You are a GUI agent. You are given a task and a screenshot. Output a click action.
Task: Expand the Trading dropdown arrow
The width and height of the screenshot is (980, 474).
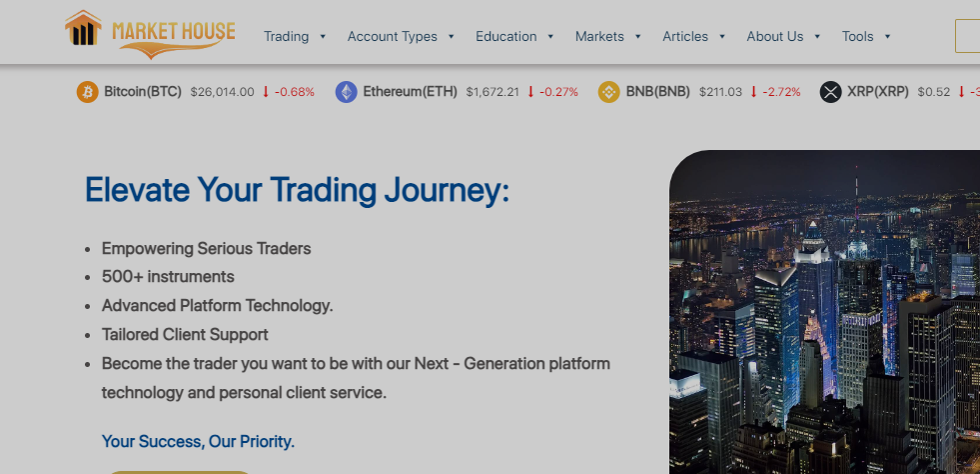tap(323, 37)
